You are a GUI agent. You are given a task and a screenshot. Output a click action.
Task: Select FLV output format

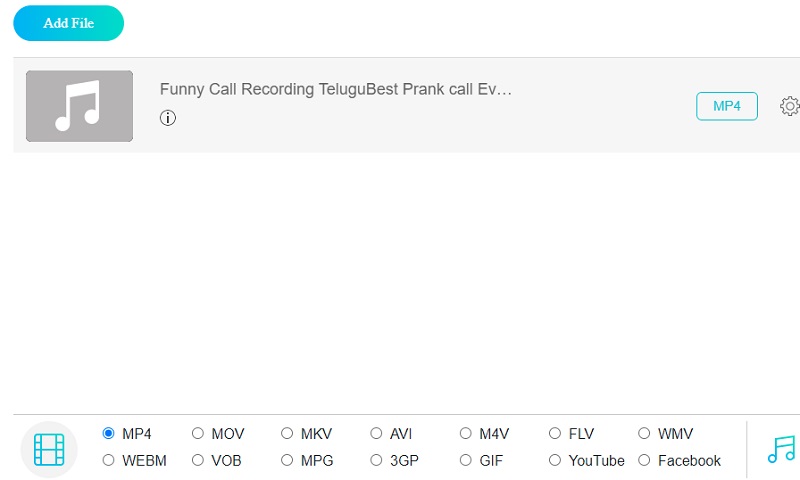(x=555, y=434)
